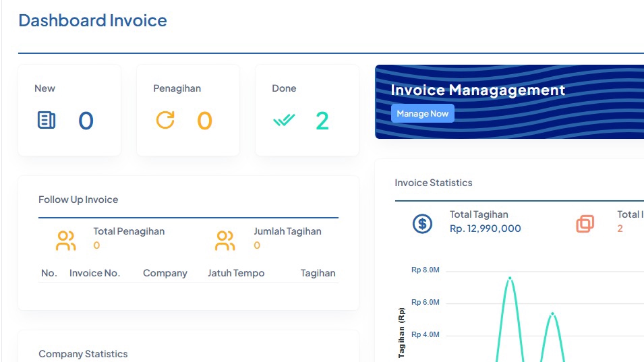The image size is (644, 362).
Task: Click the dollar coin icon beside Total Tagihan
Action: (422, 224)
